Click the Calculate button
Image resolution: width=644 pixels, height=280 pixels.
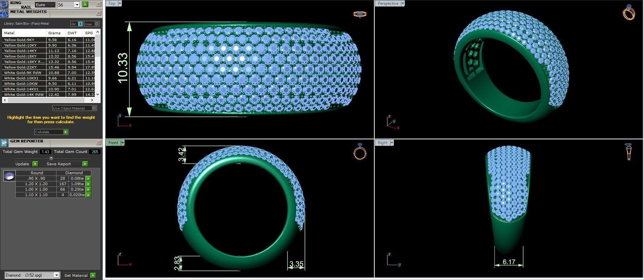[51, 132]
